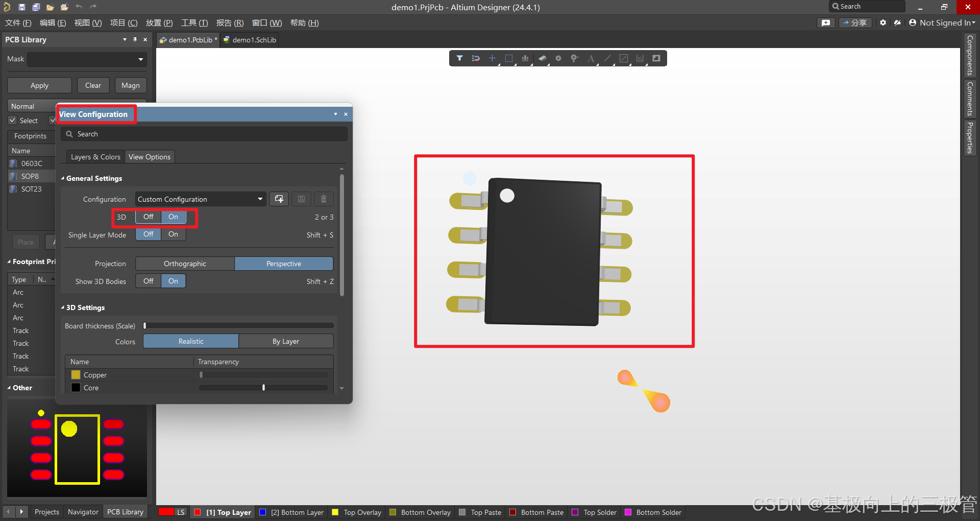Image resolution: width=980 pixels, height=521 pixels.
Task: Select the Place Pad tool
Action: pos(558,58)
